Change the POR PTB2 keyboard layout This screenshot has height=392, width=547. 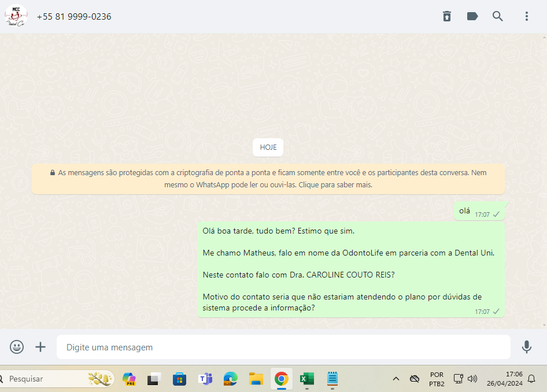point(437,379)
